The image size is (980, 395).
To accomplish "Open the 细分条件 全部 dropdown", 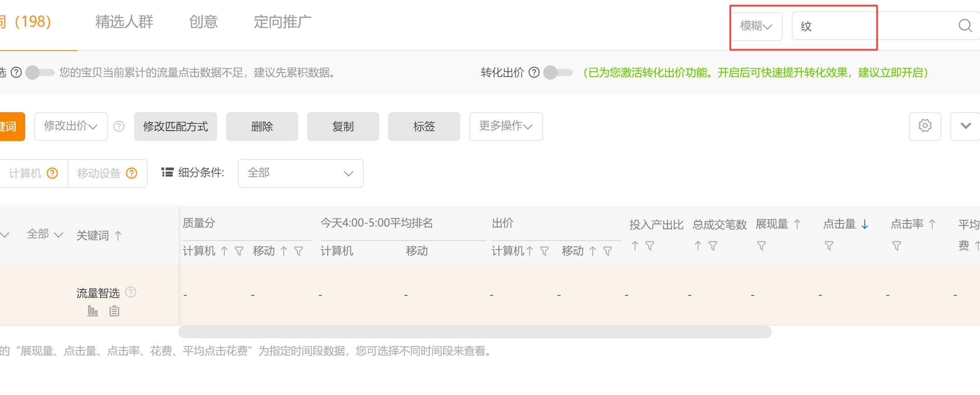I will pyautogui.click(x=301, y=173).
